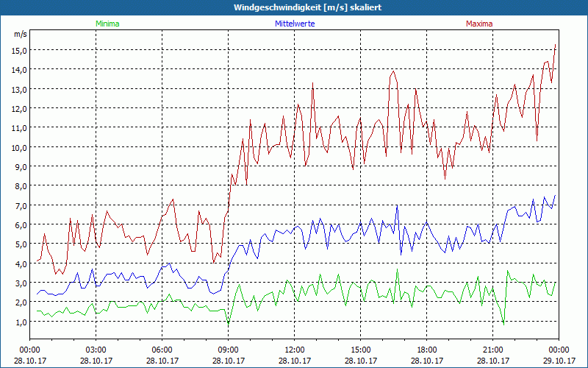Screen dimensions: 588x368
Task: Click the y-axis value '5,0'
Action: pyautogui.click(x=21, y=244)
